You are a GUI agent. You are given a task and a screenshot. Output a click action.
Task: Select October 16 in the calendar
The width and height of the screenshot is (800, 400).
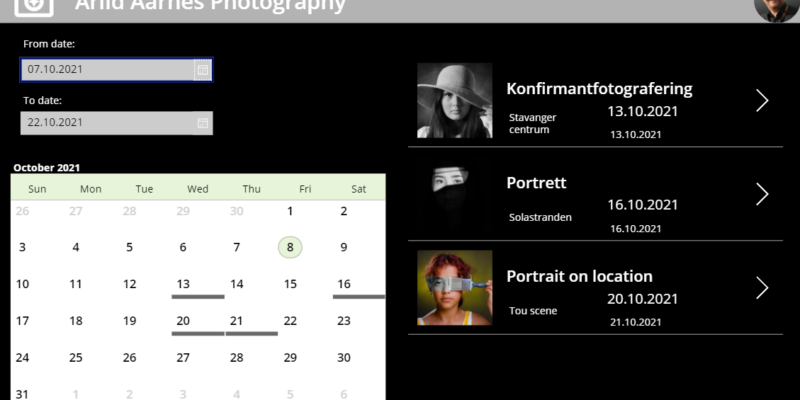(344, 284)
